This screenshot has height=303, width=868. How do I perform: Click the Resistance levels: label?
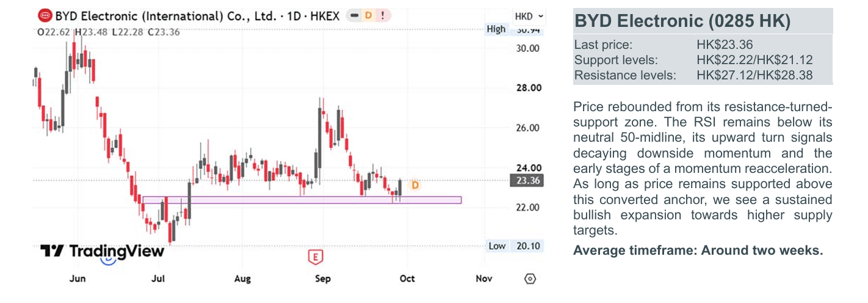(625, 76)
